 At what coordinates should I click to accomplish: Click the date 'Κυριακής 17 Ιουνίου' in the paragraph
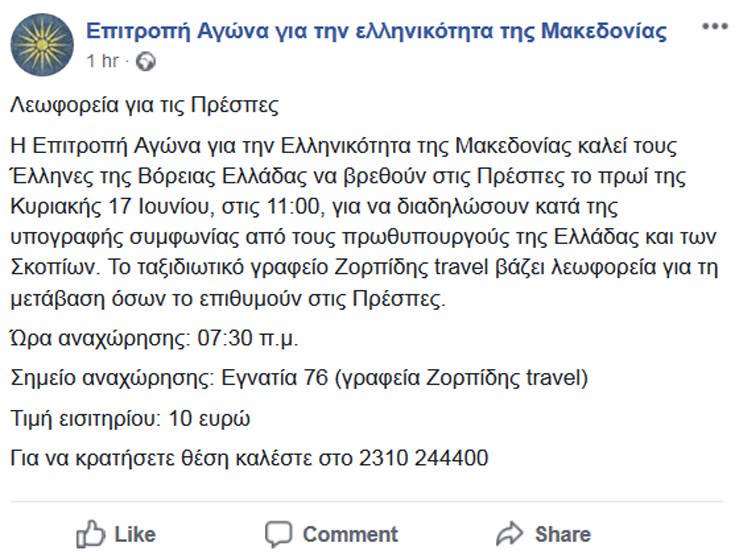click(112, 207)
